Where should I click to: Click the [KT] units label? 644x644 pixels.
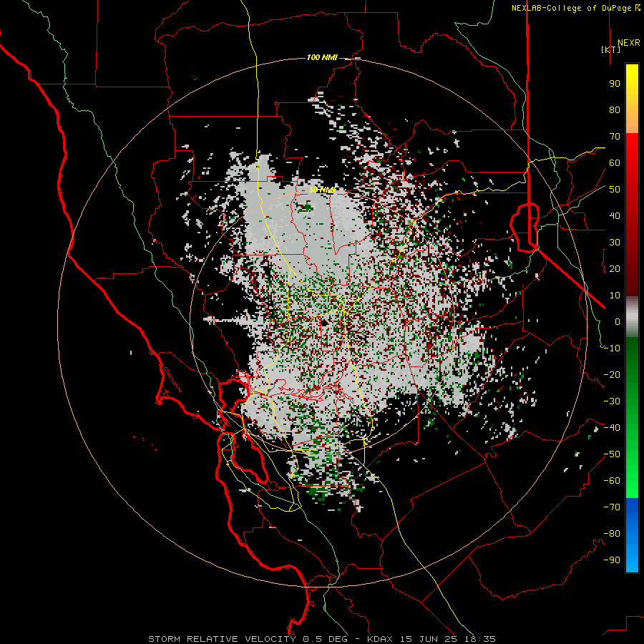tap(610, 49)
